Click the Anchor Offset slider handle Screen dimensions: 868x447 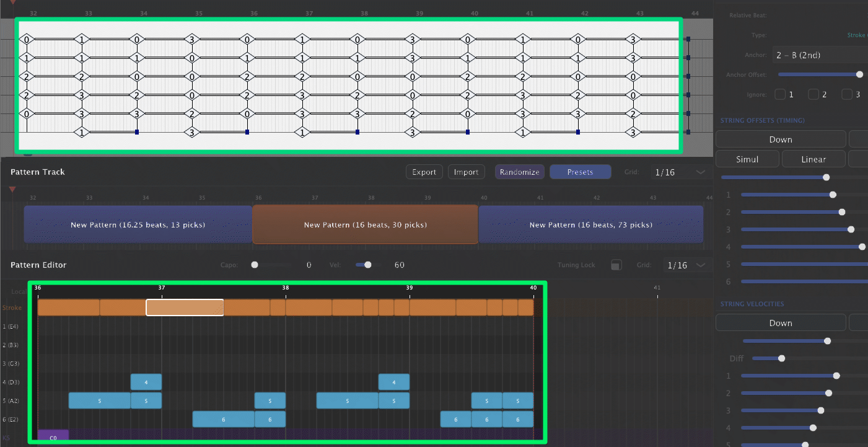click(859, 74)
